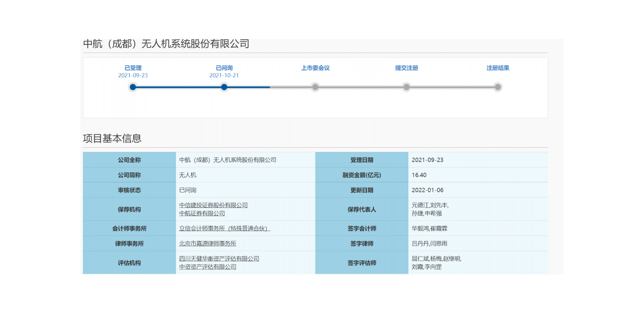Click the 公司全称 header cell
Screen dimensions: 644x314
point(129,160)
